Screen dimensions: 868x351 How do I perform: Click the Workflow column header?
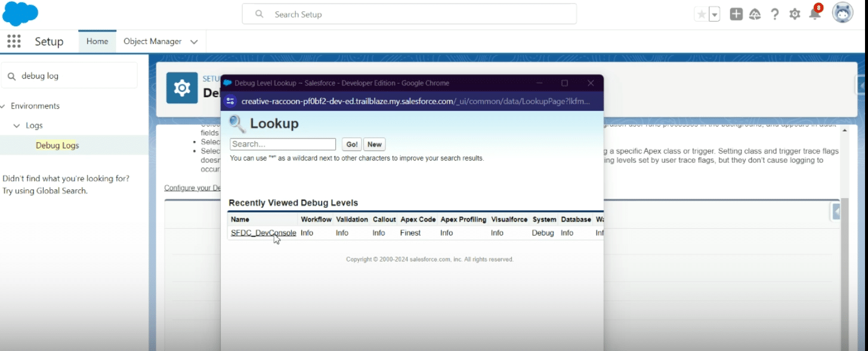point(316,220)
